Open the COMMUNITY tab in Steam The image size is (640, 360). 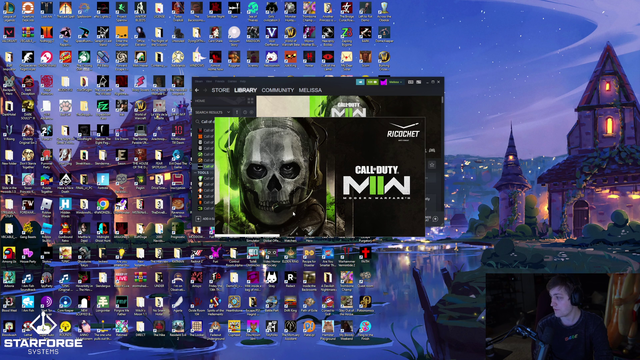click(x=278, y=90)
